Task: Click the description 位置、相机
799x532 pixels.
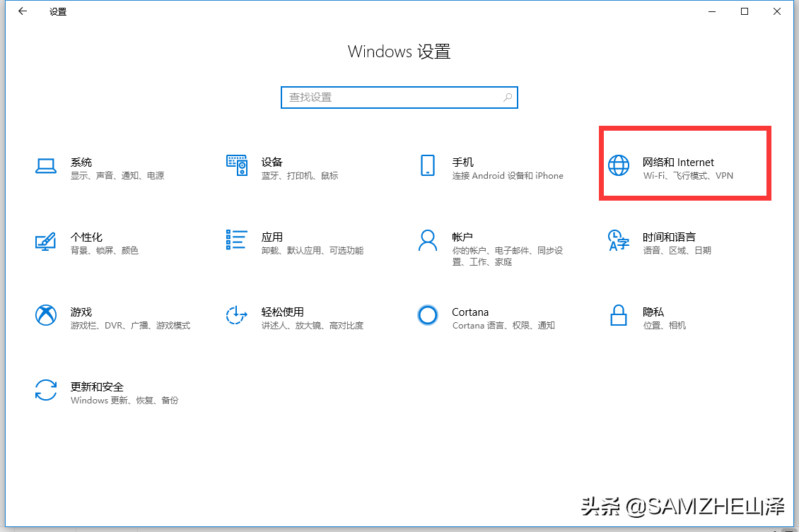Action: [665, 325]
